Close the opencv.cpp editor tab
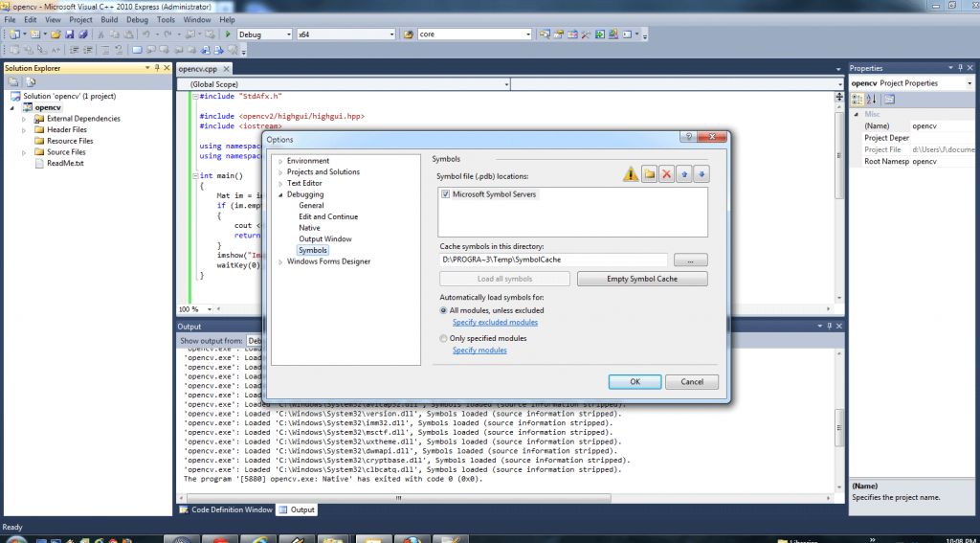This screenshot has height=543, width=980. click(x=226, y=69)
